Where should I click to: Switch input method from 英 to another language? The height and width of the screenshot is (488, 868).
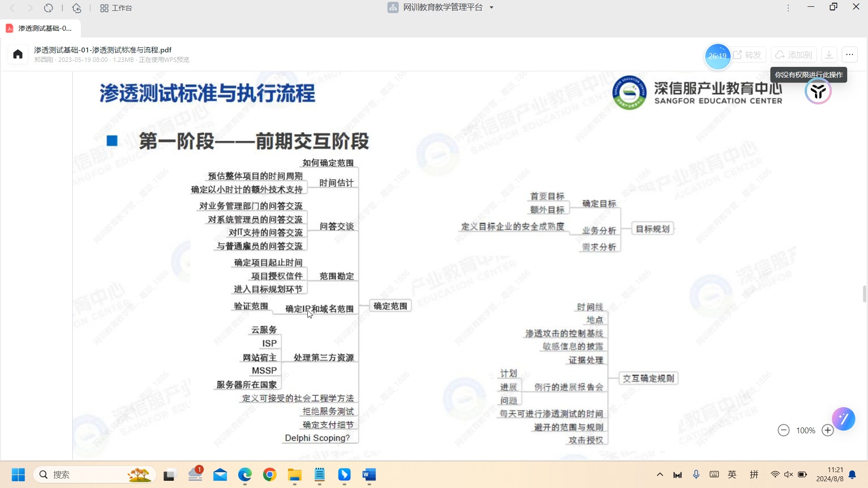coord(732,474)
